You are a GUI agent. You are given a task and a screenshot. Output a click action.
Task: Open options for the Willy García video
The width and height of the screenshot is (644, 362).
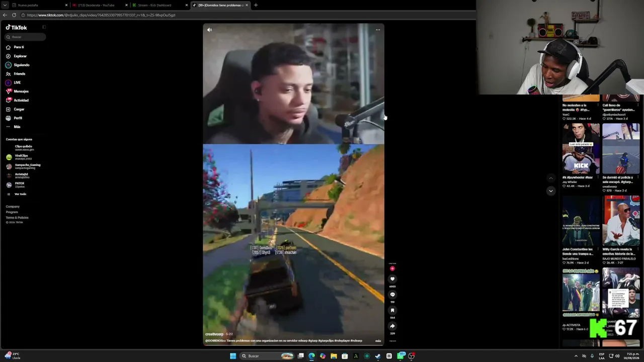click(638, 249)
